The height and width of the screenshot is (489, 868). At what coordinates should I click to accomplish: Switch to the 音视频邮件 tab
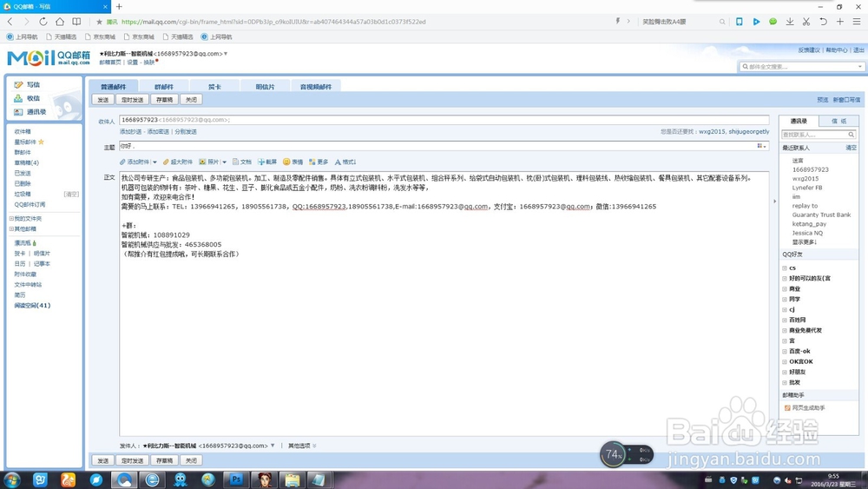[316, 86]
